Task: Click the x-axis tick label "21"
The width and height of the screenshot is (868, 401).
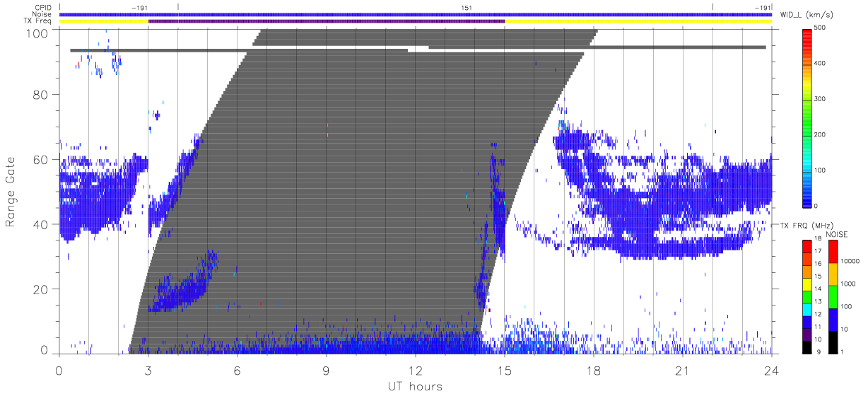Action: tap(683, 371)
